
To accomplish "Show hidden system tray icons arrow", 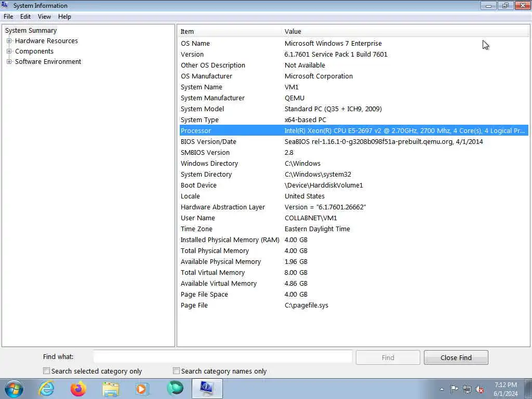I will click(442, 389).
